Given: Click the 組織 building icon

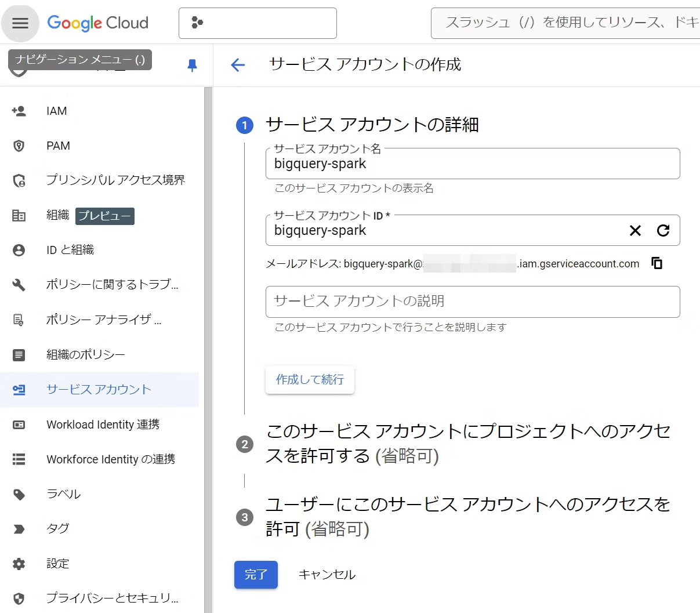Looking at the screenshot, I should pyautogui.click(x=19, y=215).
